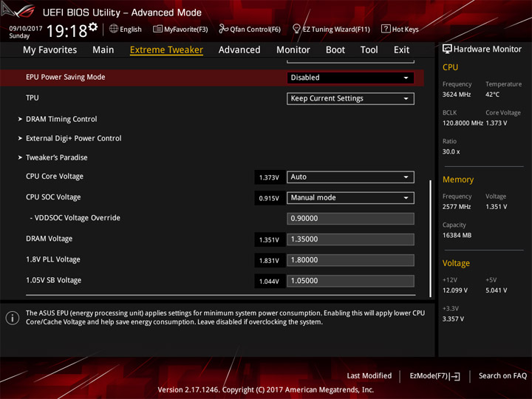
Task: Click Last Modified button
Action: pyautogui.click(x=369, y=376)
